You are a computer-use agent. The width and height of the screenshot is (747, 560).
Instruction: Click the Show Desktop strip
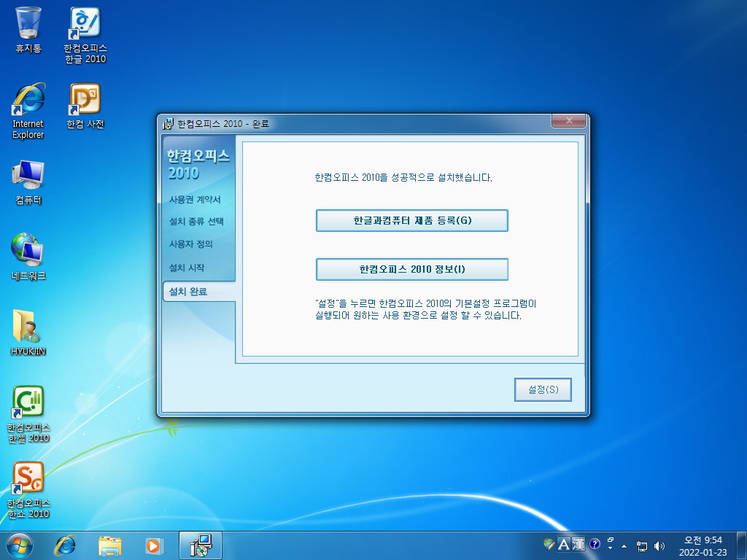coord(742,546)
